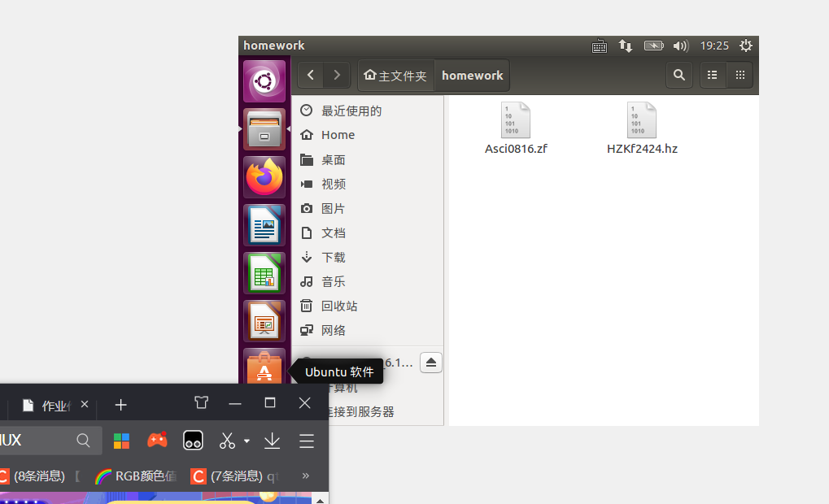
Task: Open the colorful apps grid icon
Action: 121,441
